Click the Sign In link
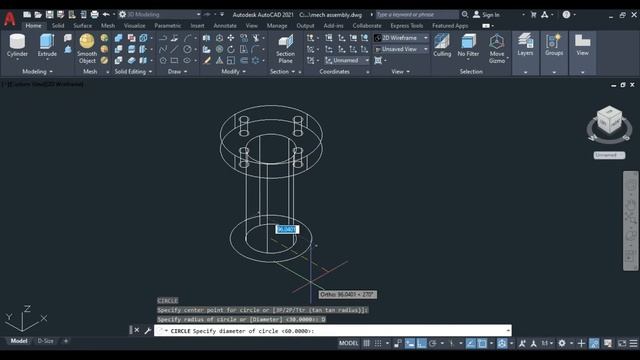This screenshot has width=640, height=360. pos(491,15)
